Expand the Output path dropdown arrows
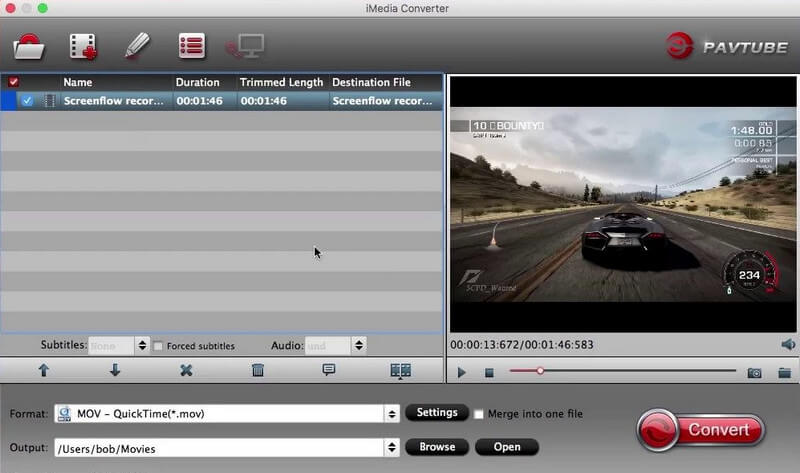Image resolution: width=800 pixels, height=473 pixels. [392, 448]
